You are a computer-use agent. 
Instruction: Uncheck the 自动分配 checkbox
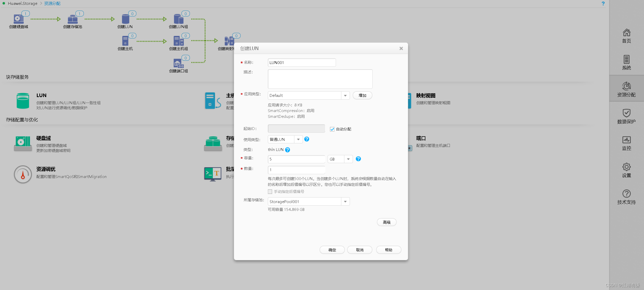pyautogui.click(x=332, y=129)
